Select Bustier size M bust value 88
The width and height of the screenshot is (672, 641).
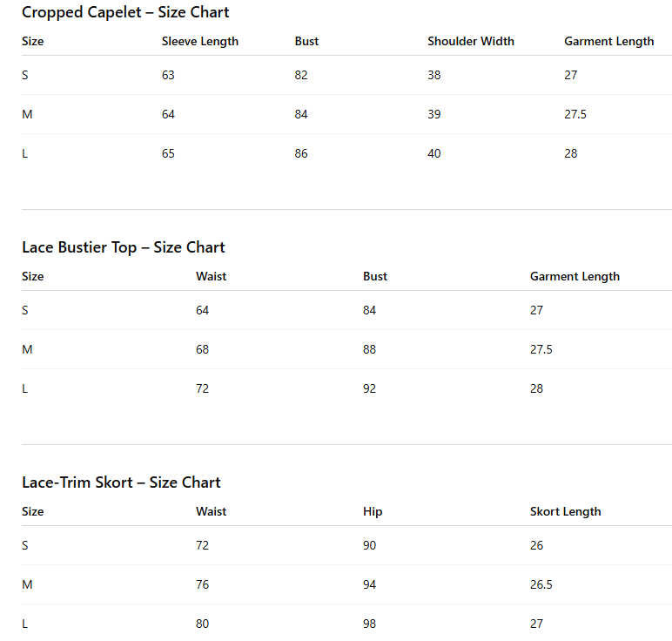[x=369, y=349]
